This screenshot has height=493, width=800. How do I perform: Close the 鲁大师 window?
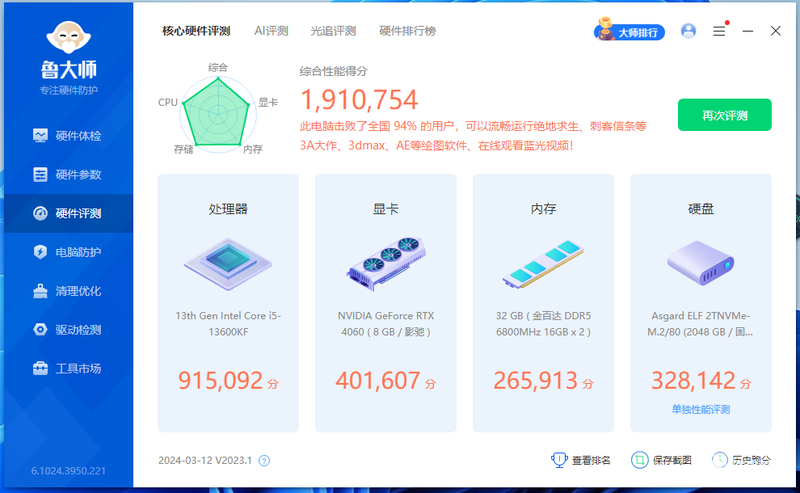(x=776, y=31)
